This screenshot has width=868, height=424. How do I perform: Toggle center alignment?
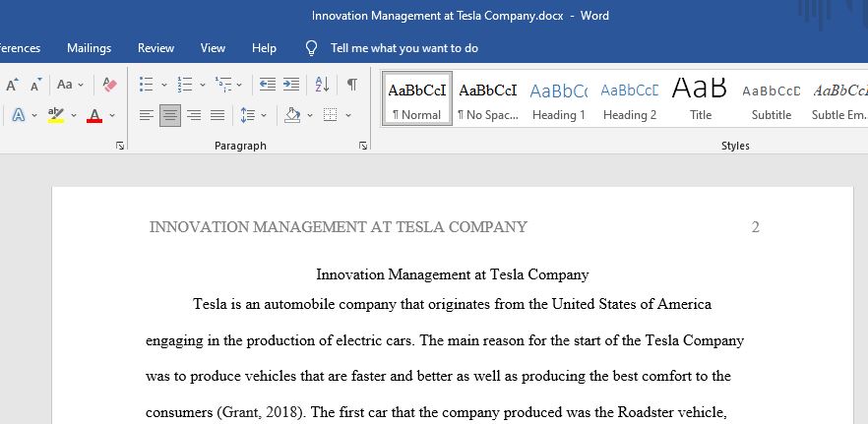170,115
